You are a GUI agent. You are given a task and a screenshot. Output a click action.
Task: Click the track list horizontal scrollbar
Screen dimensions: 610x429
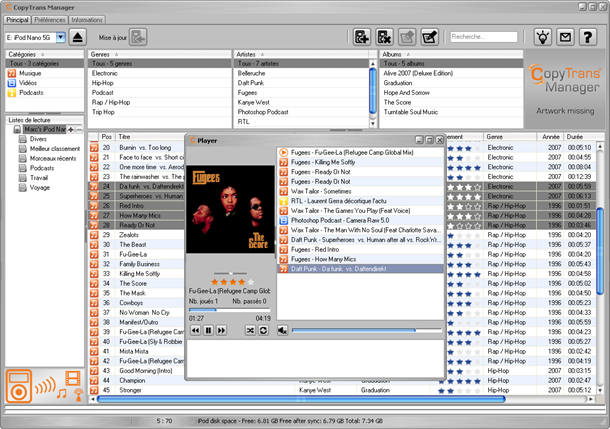[x=301, y=399]
